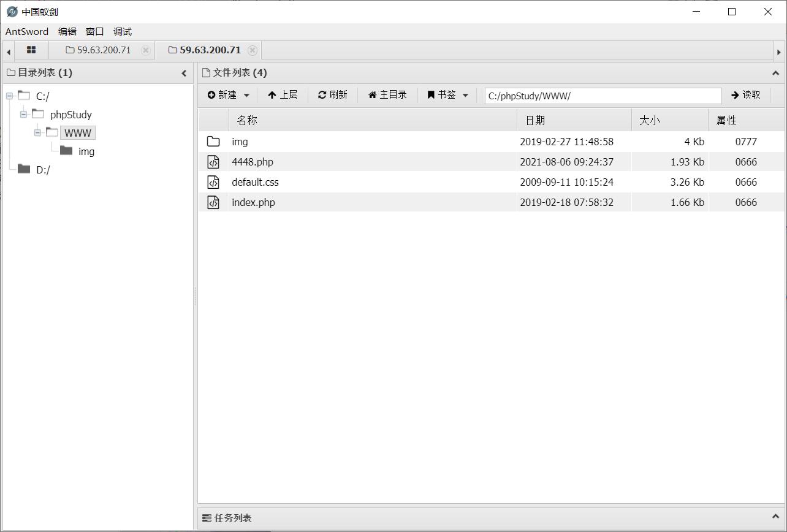Screen dimensions: 787x532
Task: Click the 上层 up-arrow icon to go up
Action: pyautogui.click(x=272, y=94)
